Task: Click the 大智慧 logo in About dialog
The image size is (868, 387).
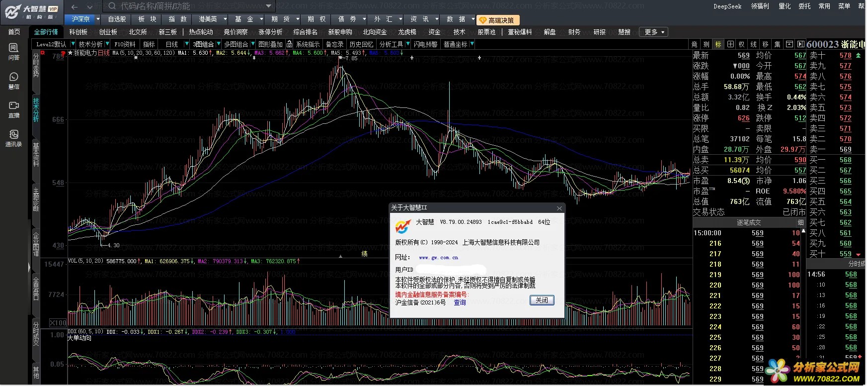Action: (x=403, y=226)
